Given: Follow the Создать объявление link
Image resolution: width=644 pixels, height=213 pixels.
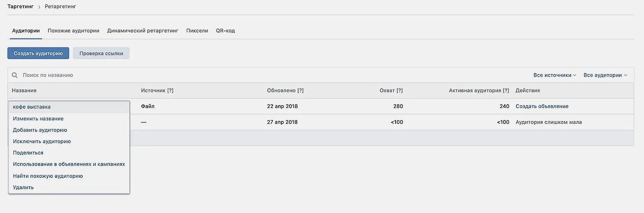Looking at the screenshot, I should 542,106.
